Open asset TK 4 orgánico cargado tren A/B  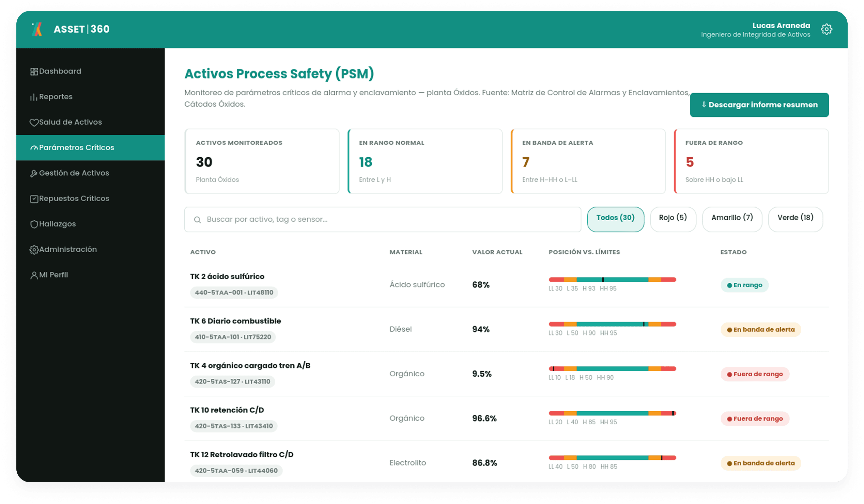coord(250,366)
